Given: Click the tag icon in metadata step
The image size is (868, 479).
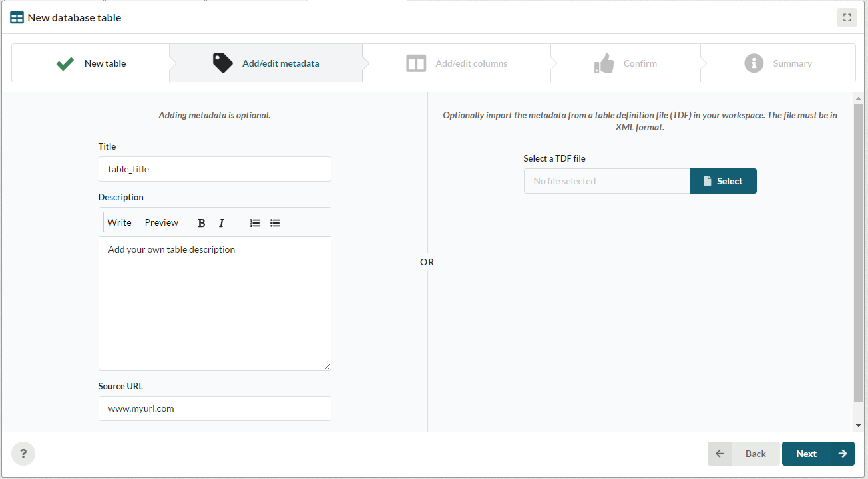Looking at the screenshot, I should coord(222,63).
